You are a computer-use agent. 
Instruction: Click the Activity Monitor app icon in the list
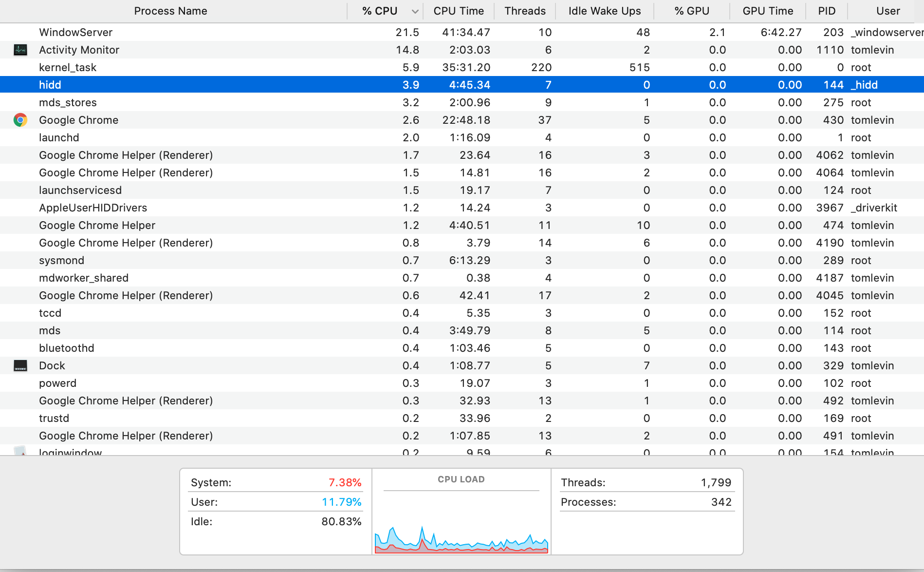point(20,50)
